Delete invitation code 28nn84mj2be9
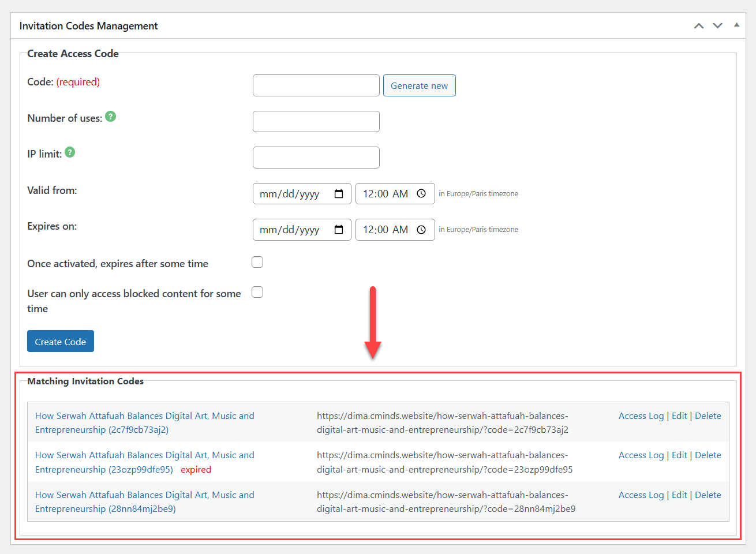This screenshot has height=554, width=756. pyautogui.click(x=708, y=495)
